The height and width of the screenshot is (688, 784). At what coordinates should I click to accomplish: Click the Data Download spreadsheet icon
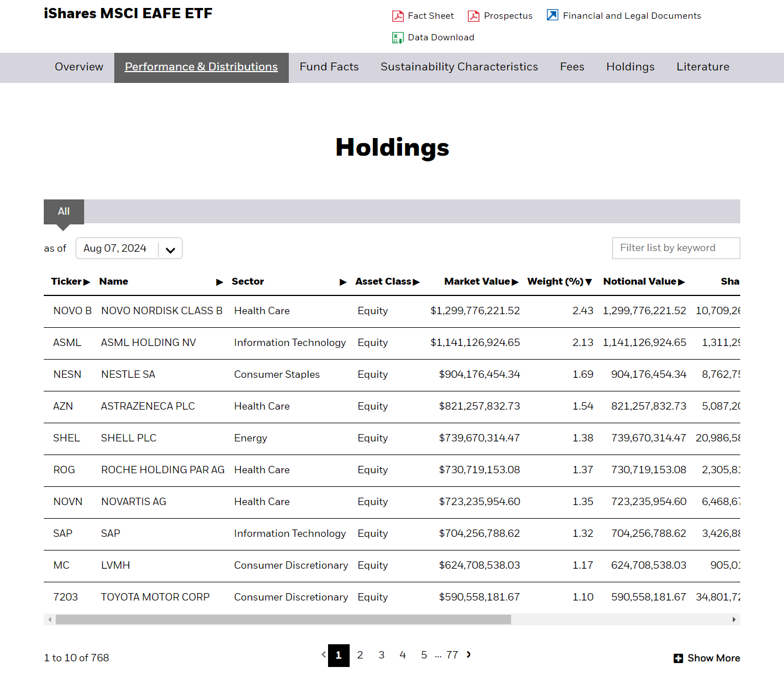coord(397,38)
